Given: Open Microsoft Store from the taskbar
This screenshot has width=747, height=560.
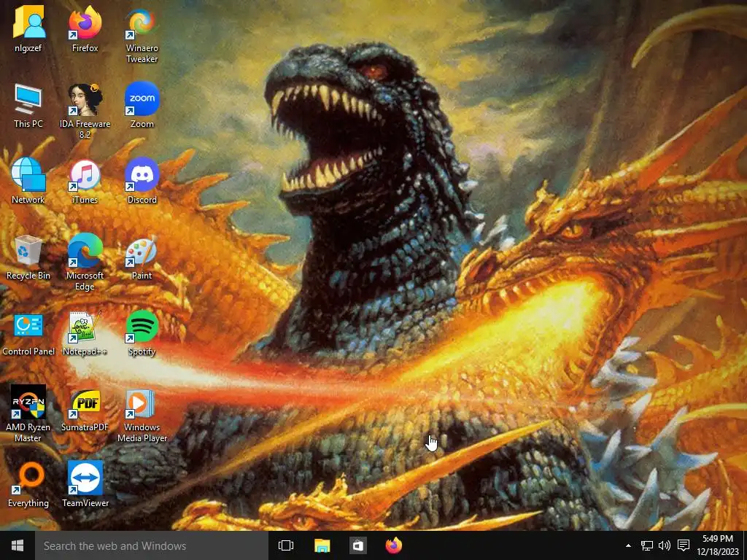Looking at the screenshot, I should pyautogui.click(x=357, y=545).
